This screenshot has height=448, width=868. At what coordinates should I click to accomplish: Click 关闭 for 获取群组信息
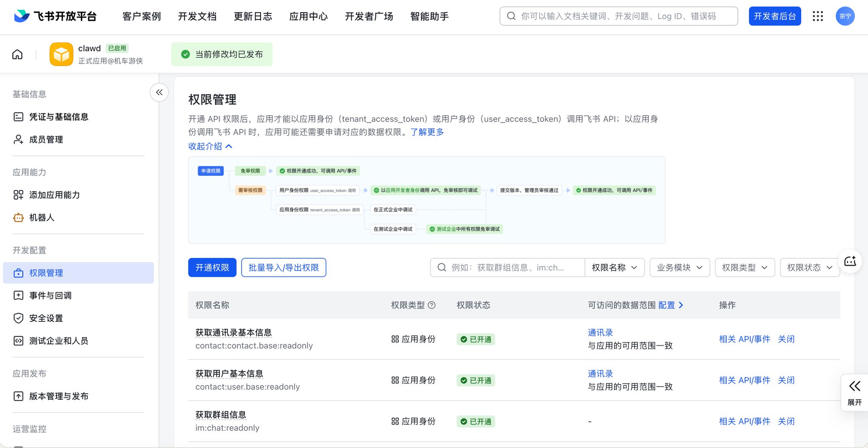pyautogui.click(x=786, y=421)
